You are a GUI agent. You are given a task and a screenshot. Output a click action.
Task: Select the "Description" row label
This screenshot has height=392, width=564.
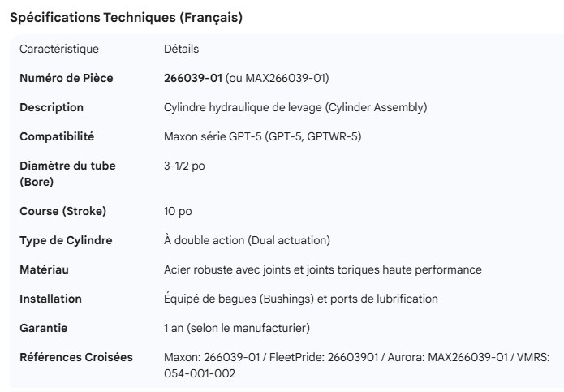51,107
